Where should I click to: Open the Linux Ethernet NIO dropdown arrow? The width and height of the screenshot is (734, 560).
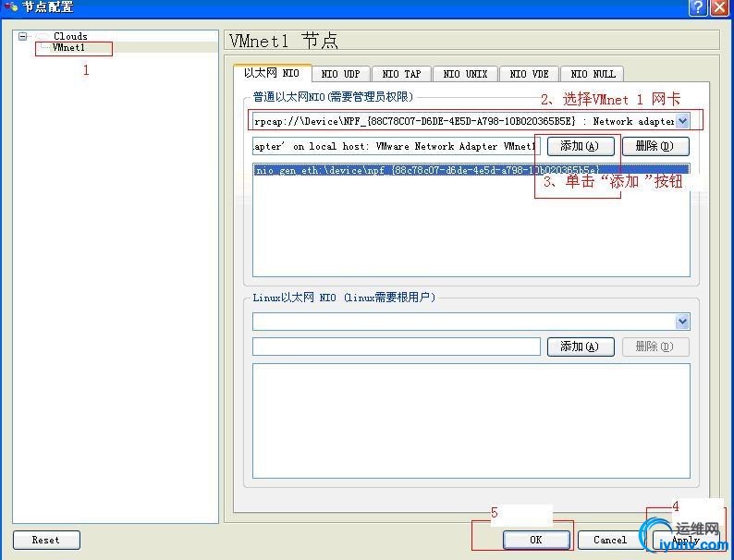(682, 322)
